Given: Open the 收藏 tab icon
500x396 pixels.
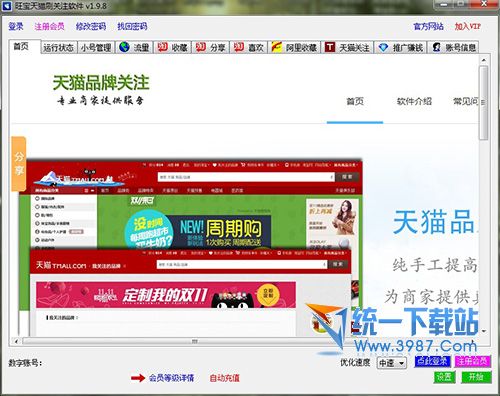Looking at the screenshot, I should pyautogui.click(x=172, y=47).
